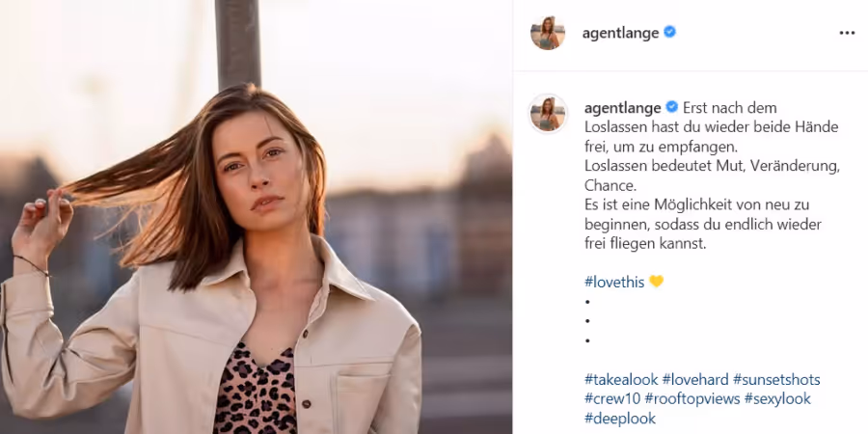Open the #sunsetshots hashtag
868x434 pixels.
[776, 380]
